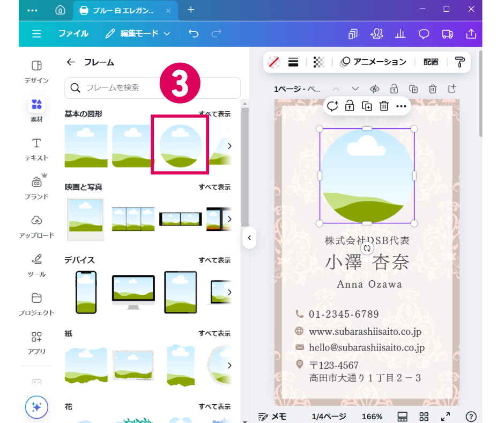Toggle page lock icon in page header

(394, 89)
